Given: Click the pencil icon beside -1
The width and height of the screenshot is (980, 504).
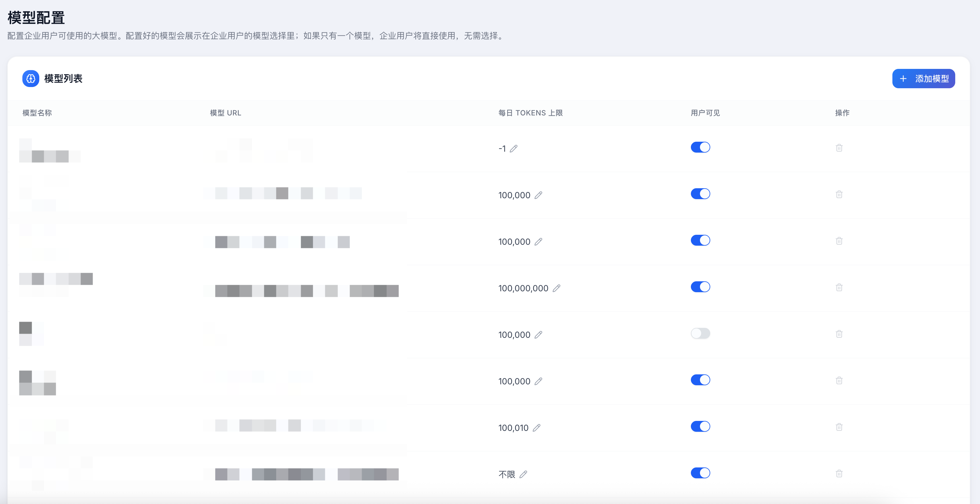Looking at the screenshot, I should pos(514,149).
